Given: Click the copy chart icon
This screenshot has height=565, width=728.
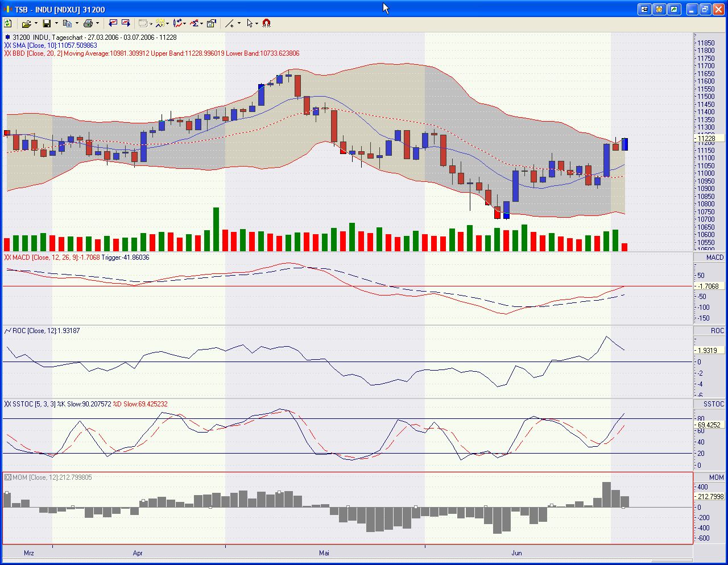Looking at the screenshot, I should tap(68, 23).
